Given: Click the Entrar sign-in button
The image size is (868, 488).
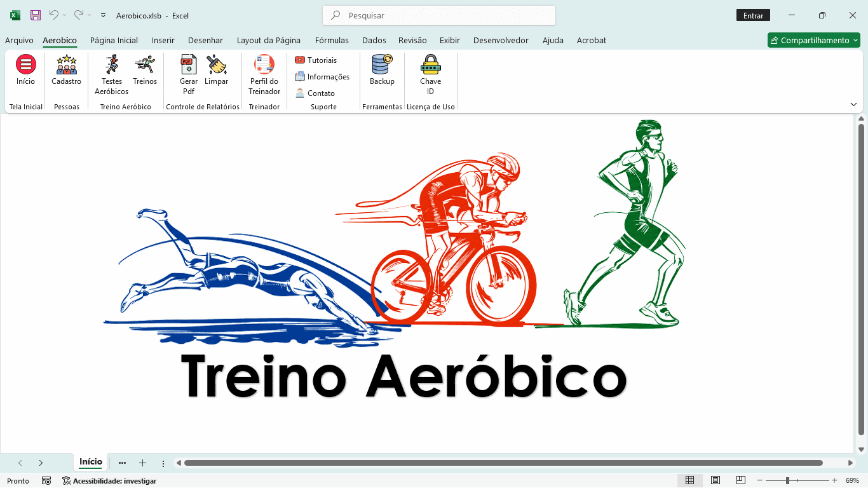Looking at the screenshot, I should tap(753, 15).
